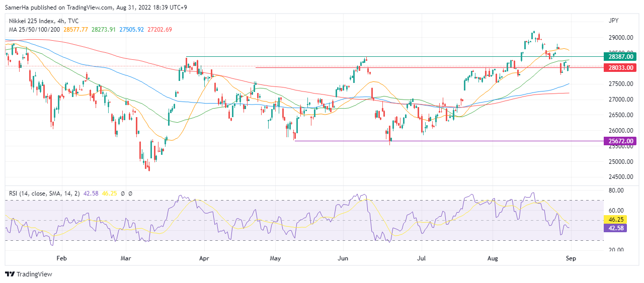
Task: Click the Jun label on time axis
Action: tap(343, 258)
